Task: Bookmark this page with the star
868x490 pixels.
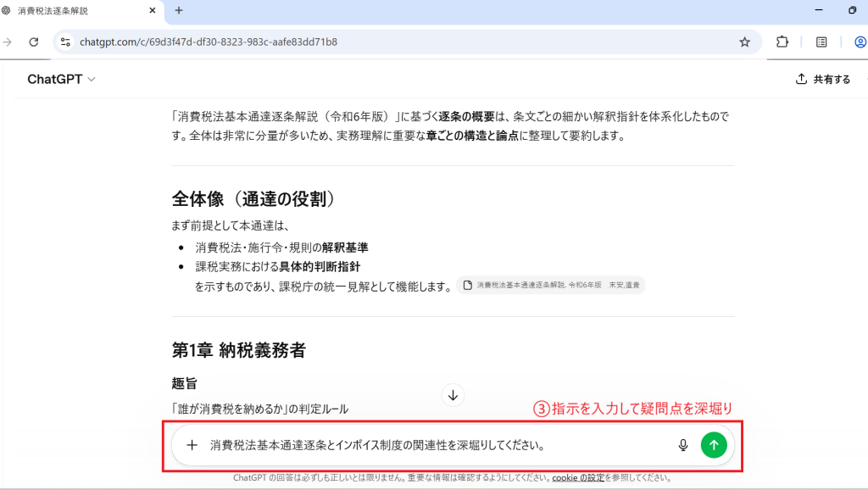Action: [744, 42]
